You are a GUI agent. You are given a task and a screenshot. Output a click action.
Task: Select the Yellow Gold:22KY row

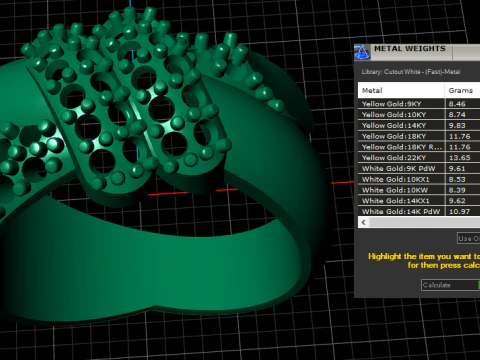419,158
